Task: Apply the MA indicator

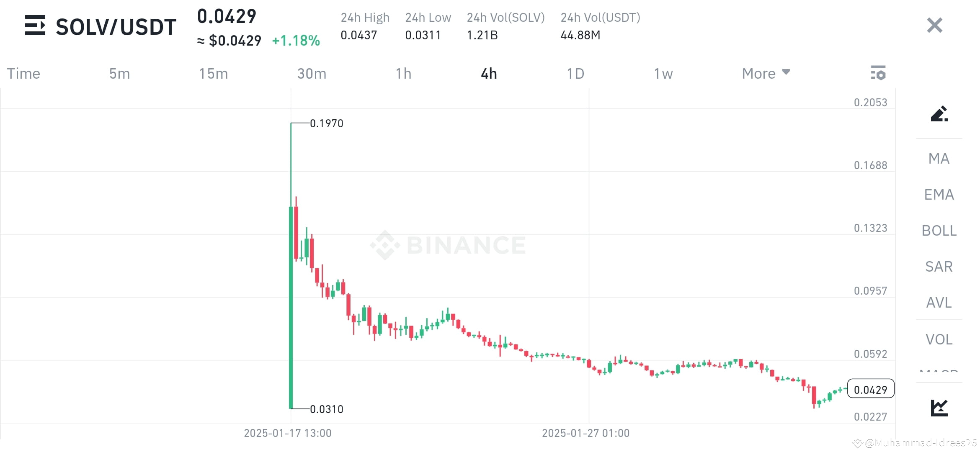Action: (939, 159)
